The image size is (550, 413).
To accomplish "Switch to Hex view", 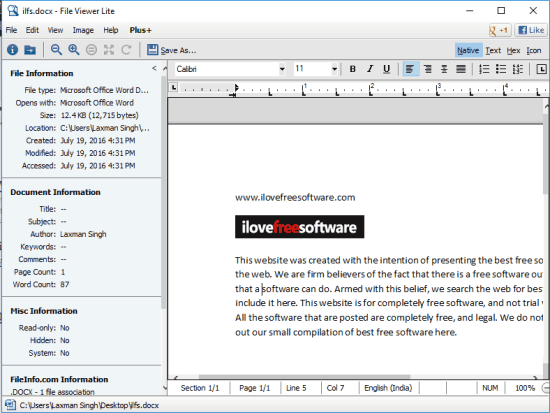I will tap(513, 51).
